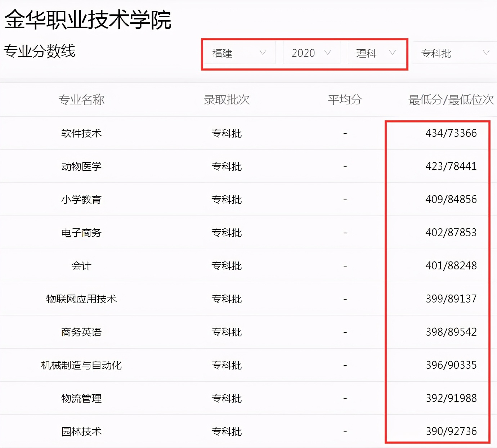Screen dimensions: 497x448
Task: Open the 电子商务 major entry
Action: tap(81, 232)
